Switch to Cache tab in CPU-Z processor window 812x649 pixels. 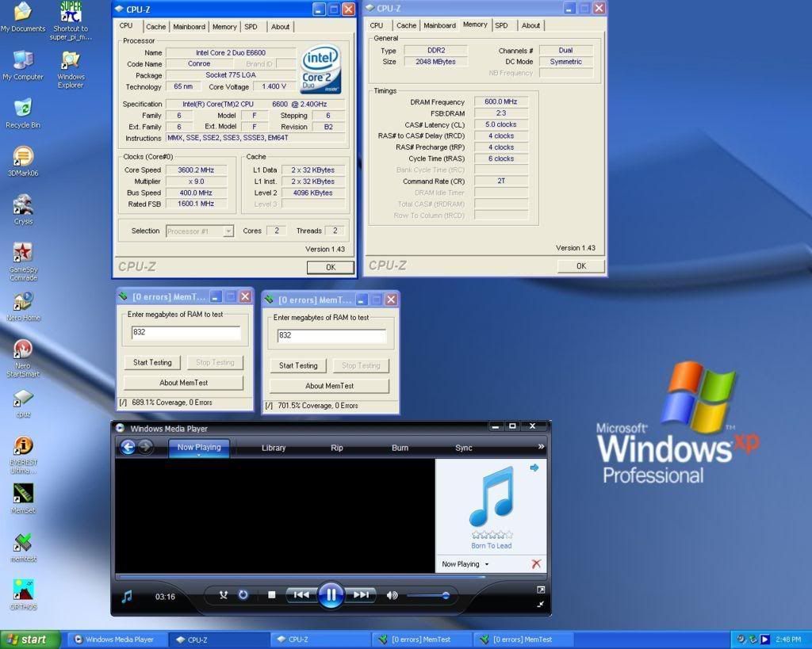[156, 27]
